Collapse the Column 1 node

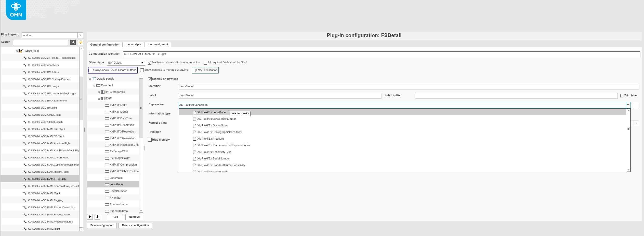pos(94,86)
